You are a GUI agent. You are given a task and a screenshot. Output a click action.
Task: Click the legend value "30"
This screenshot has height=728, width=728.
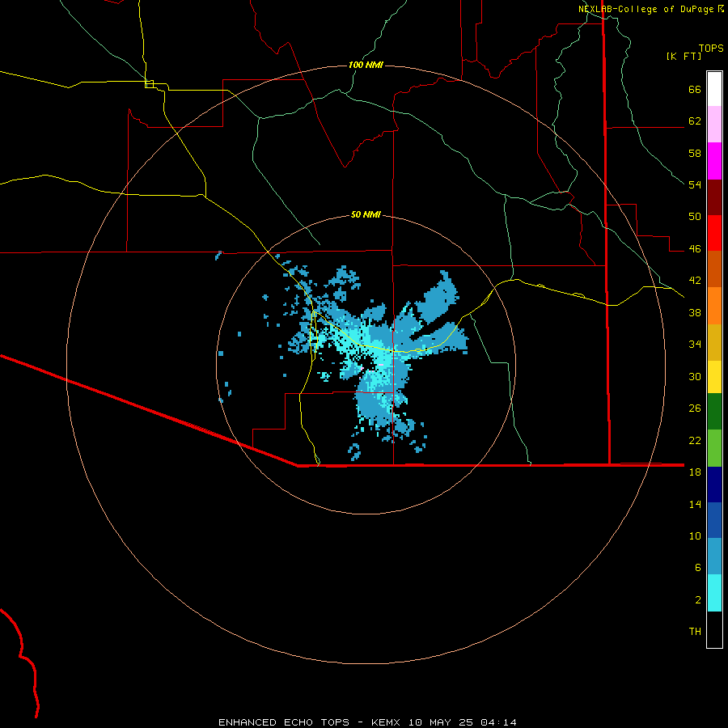click(x=695, y=376)
